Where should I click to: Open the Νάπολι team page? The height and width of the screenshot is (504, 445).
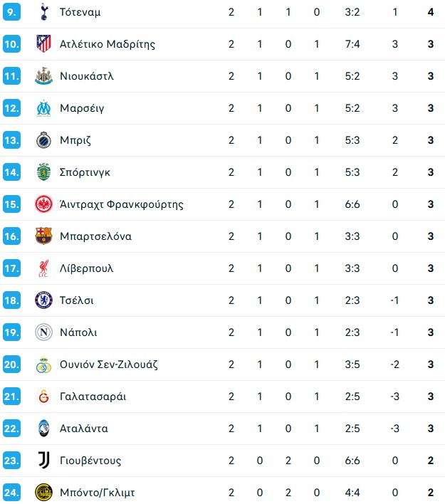pyautogui.click(x=78, y=332)
